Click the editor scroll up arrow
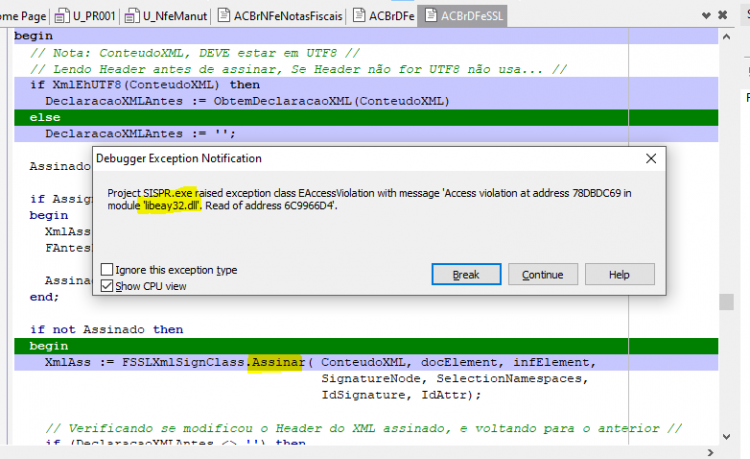 [x=726, y=37]
